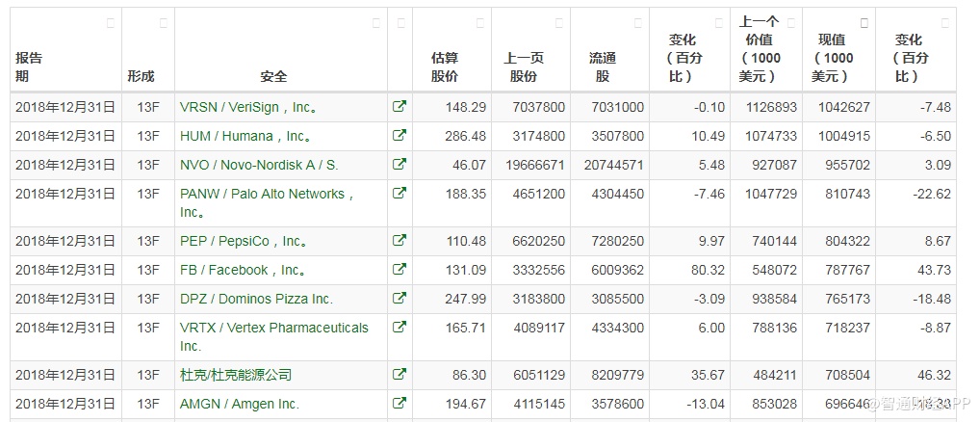Sort the table by 安全 column header
Screen dimensions: 980x422
point(273,76)
